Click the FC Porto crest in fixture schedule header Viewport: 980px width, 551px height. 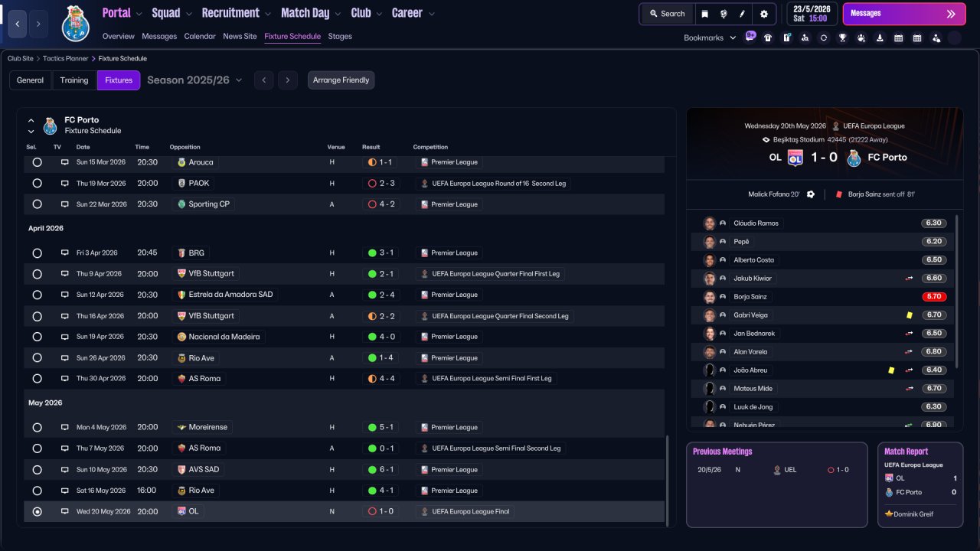click(x=51, y=126)
